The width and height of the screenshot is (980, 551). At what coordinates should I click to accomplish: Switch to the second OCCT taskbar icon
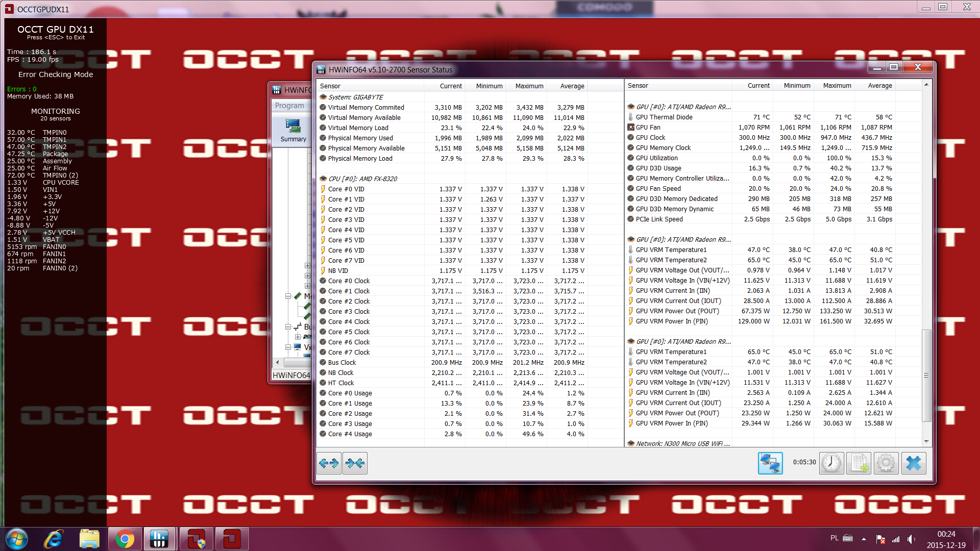232,539
